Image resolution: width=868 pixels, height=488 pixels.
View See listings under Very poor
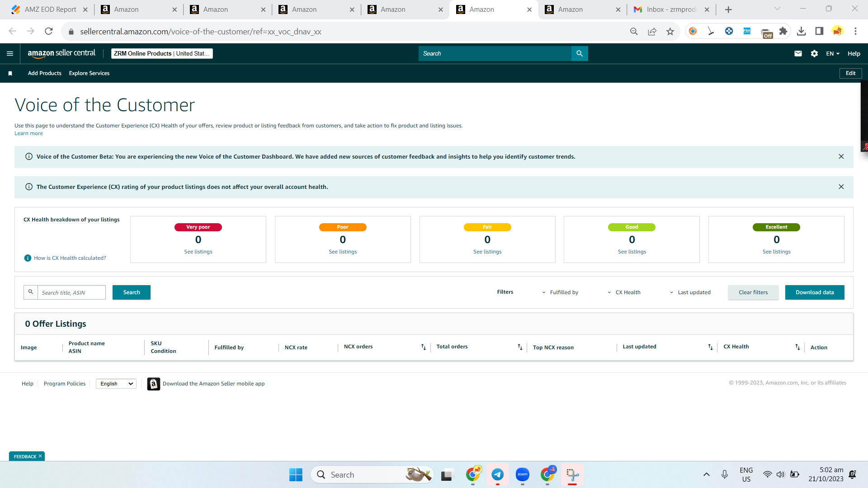pyautogui.click(x=198, y=252)
